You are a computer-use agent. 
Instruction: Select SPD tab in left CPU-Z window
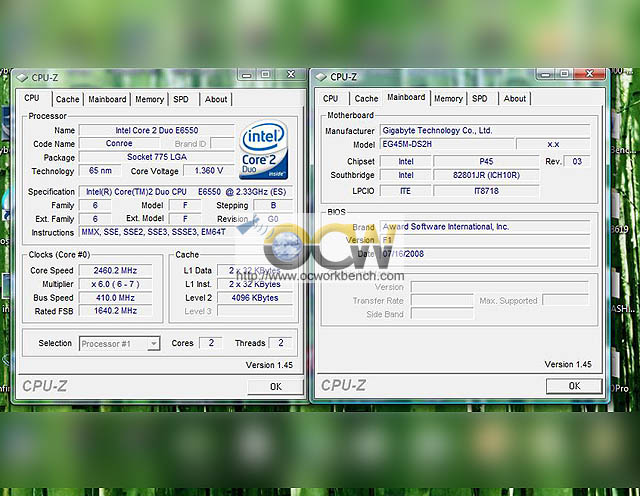pyautogui.click(x=181, y=99)
